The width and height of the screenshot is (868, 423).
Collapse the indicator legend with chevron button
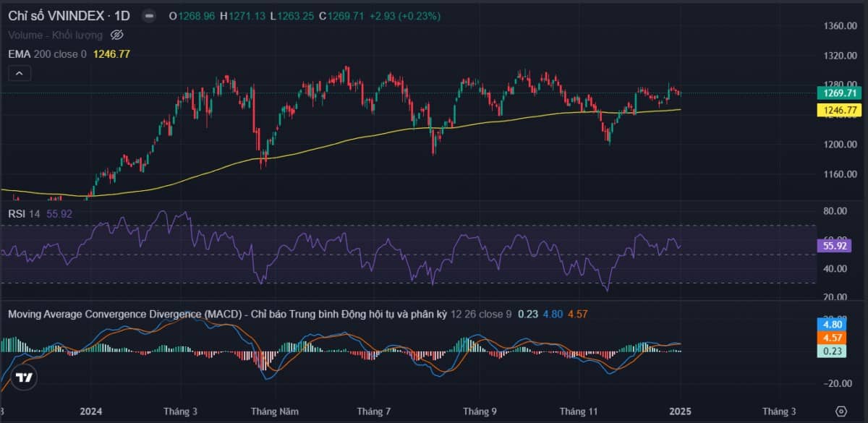(19, 73)
